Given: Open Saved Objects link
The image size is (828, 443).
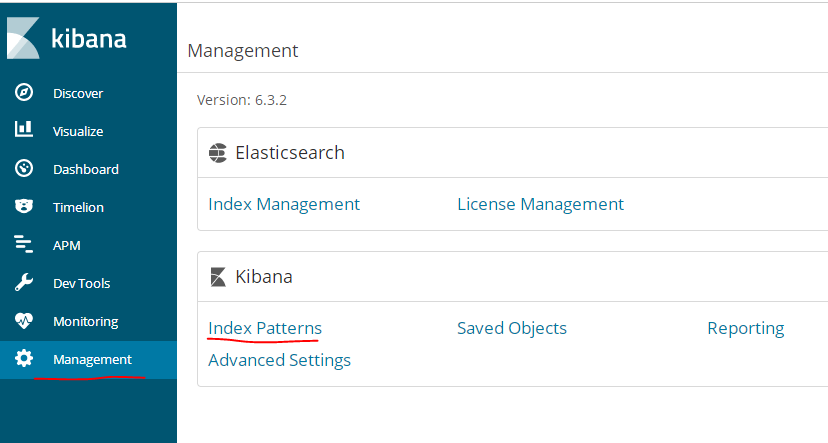Looking at the screenshot, I should 512,328.
